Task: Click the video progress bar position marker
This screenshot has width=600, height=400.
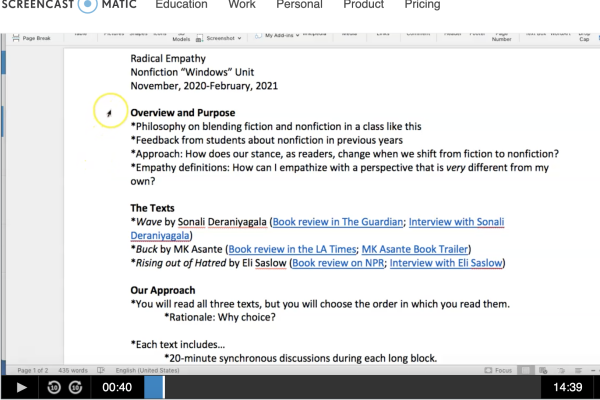Action: 163,388
